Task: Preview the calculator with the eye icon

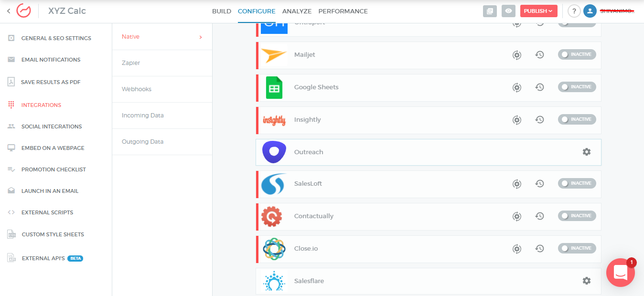Action: [x=509, y=11]
